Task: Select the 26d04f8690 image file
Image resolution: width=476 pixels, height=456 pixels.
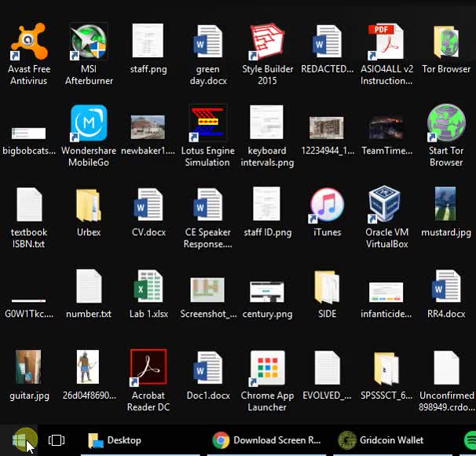Action: (x=88, y=366)
